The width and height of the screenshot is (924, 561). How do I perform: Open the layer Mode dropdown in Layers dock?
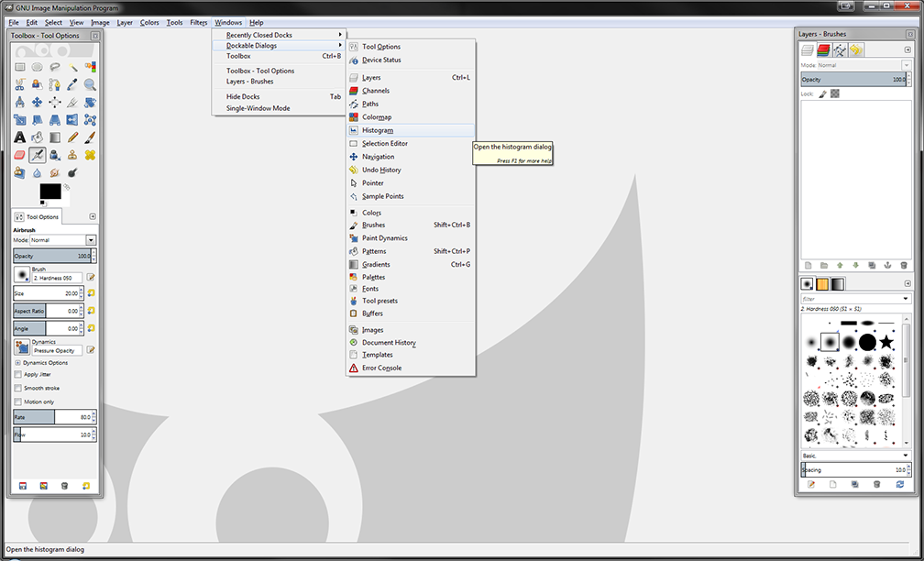point(864,65)
